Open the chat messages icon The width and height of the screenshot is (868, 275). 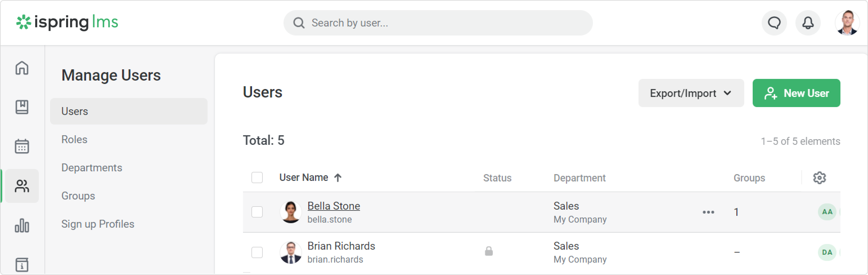[x=774, y=23]
